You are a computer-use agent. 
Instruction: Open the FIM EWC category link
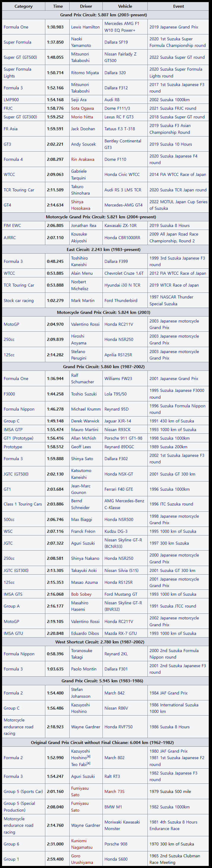pyautogui.click(x=12, y=226)
